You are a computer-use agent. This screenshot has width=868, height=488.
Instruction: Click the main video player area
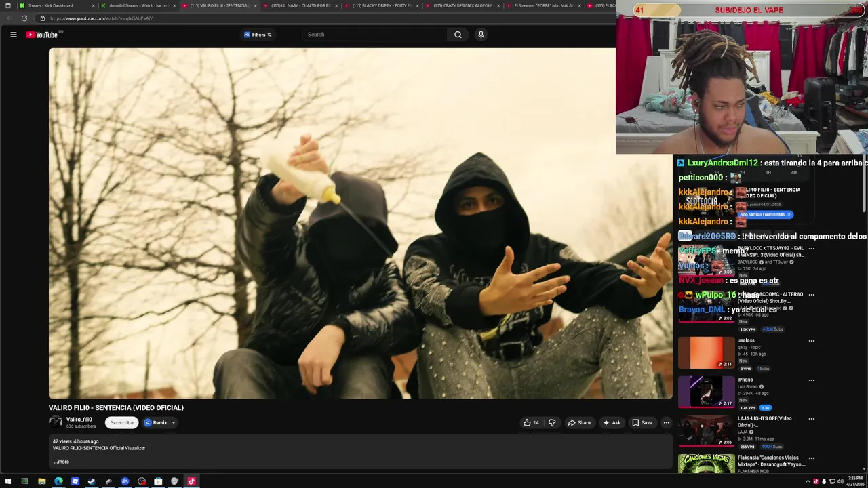pyautogui.click(x=360, y=223)
